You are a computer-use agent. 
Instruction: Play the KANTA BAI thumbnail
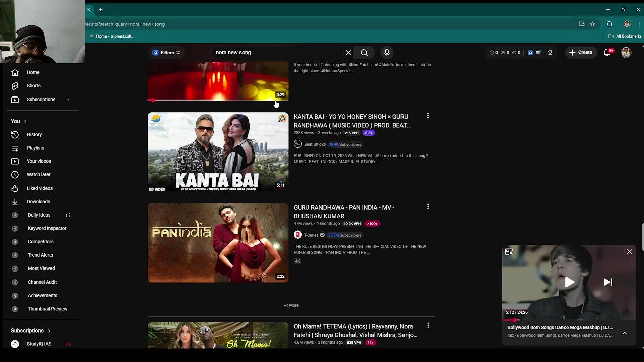(218, 152)
